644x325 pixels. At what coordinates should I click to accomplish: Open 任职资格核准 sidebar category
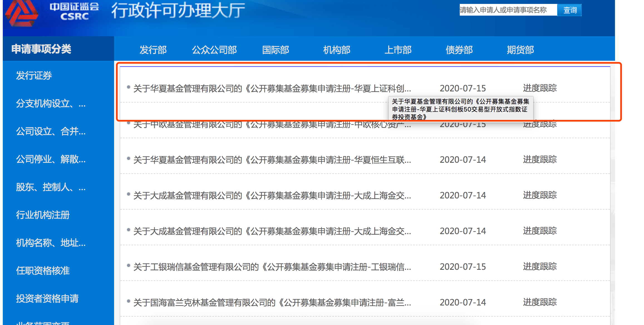(x=43, y=271)
